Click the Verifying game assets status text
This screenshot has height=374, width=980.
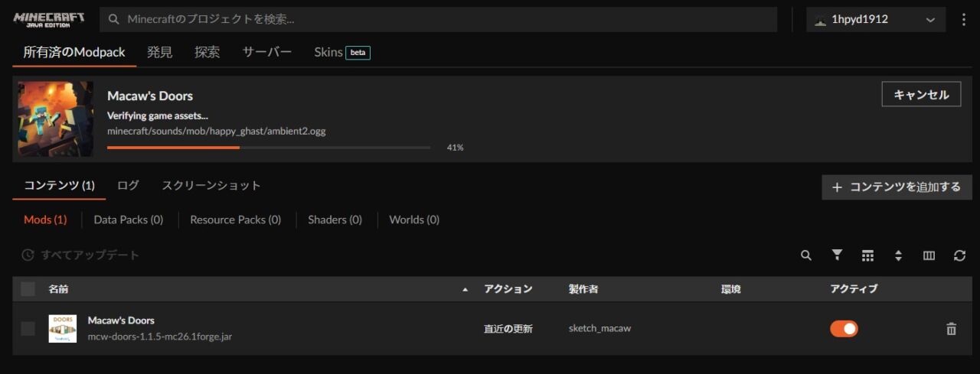158,115
